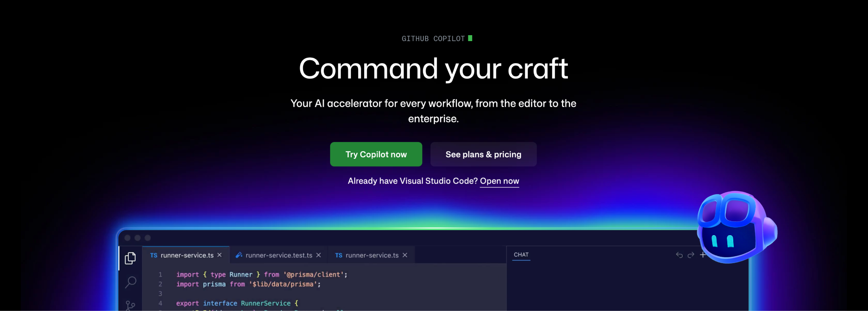This screenshot has width=868, height=311.
Task: Click the "Command your craft" heading
Action: 433,69
